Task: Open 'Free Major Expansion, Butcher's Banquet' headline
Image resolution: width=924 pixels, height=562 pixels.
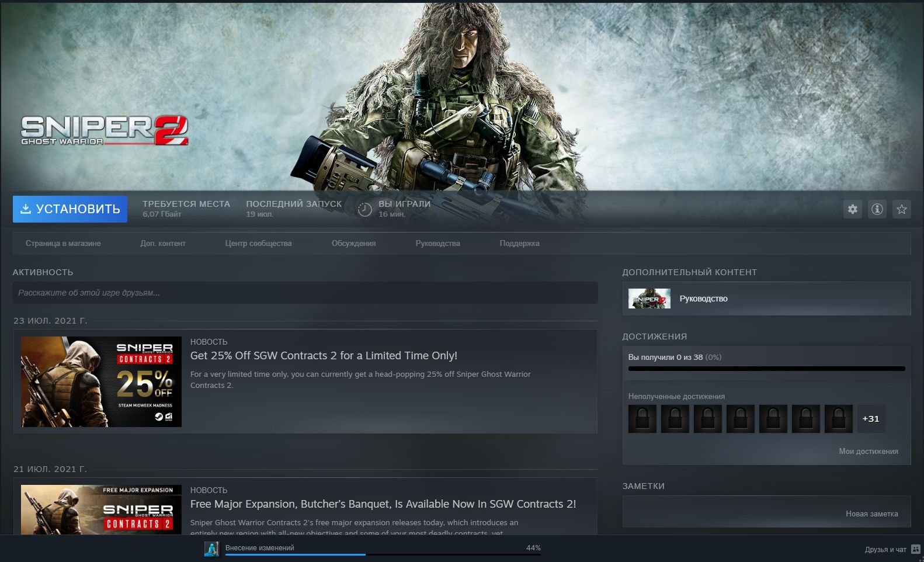Action: 383,504
